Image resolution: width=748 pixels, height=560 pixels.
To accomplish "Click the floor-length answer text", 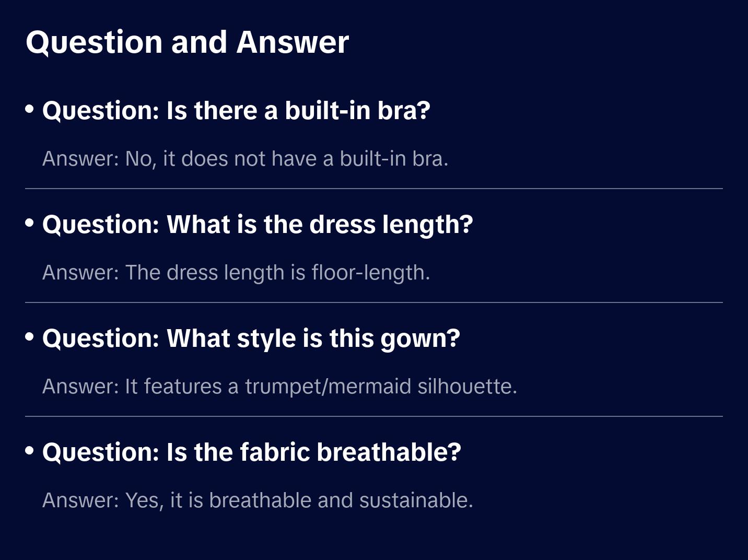I will tap(236, 273).
